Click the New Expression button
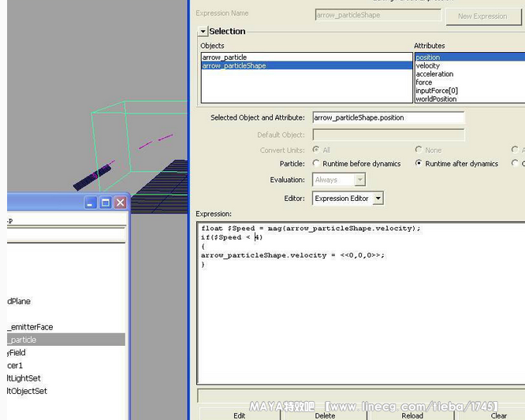This screenshot has height=420, width=525. coord(483,16)
